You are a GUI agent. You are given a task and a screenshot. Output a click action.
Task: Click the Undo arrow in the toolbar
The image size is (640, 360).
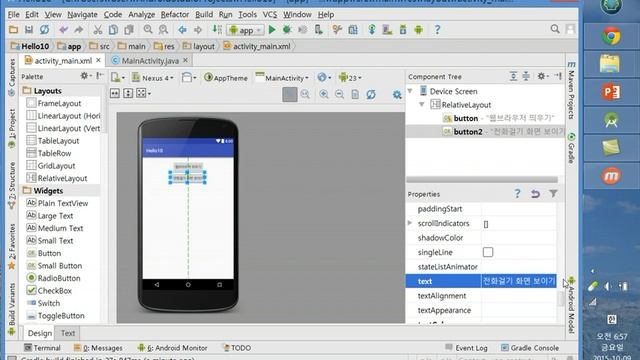(x=63, y=30)
